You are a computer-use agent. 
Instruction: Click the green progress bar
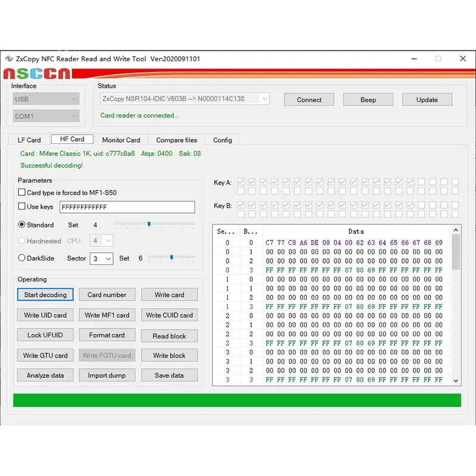[237, 400]
